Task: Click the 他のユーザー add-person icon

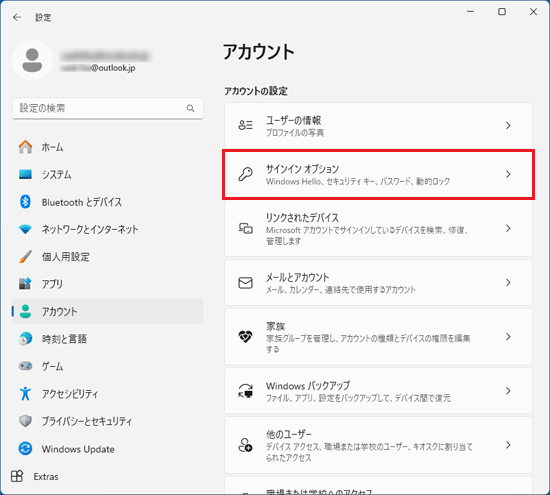Action: click(x=246, y=445)
